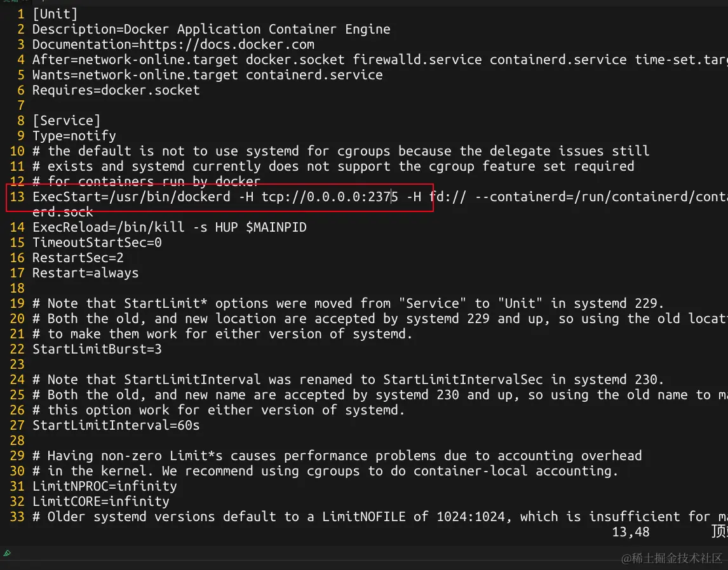Click the Documentation=https://docs.docker.com line
This screenshot has width=728, height=570.
(x=173, y=44)
